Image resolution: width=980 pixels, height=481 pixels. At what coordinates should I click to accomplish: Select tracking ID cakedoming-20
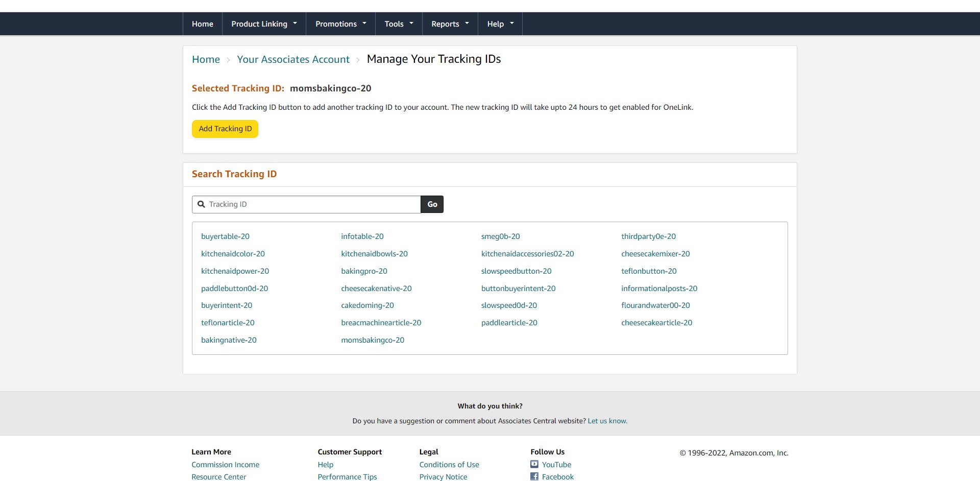[367, 305]
